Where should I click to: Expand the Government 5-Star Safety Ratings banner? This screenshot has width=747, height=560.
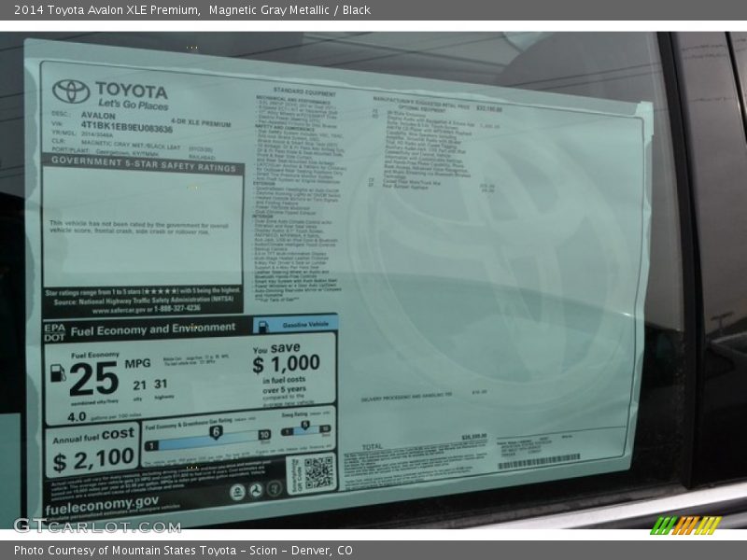[144, 165]
